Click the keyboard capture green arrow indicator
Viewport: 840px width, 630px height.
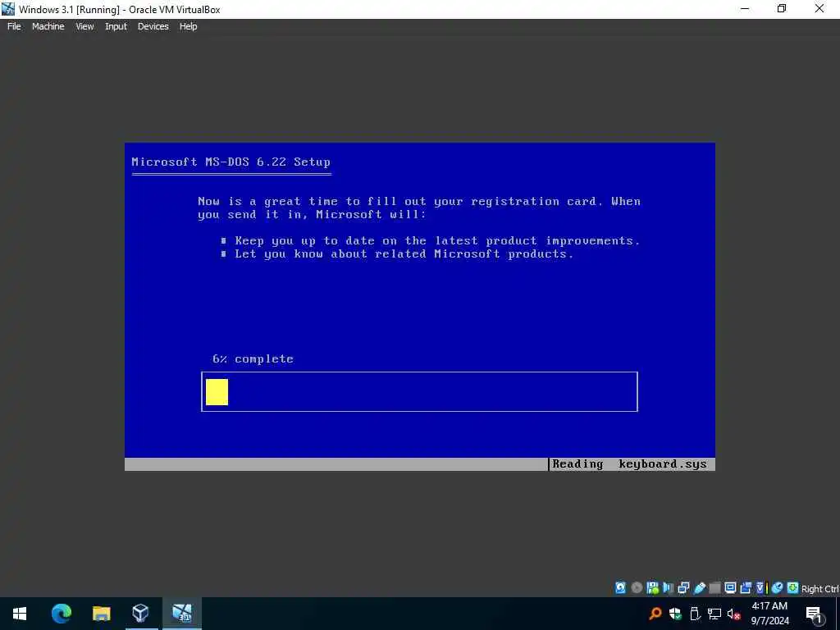[x=793, y=587]
